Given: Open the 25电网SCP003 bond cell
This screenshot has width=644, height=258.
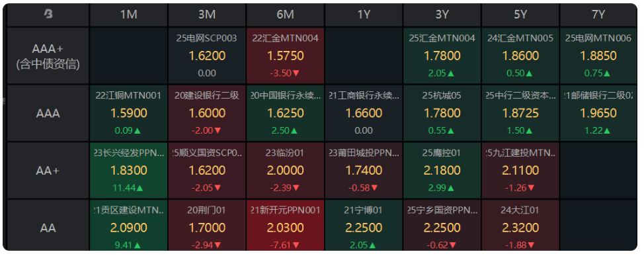Looking at the screenshot, I should click(207, 56).
